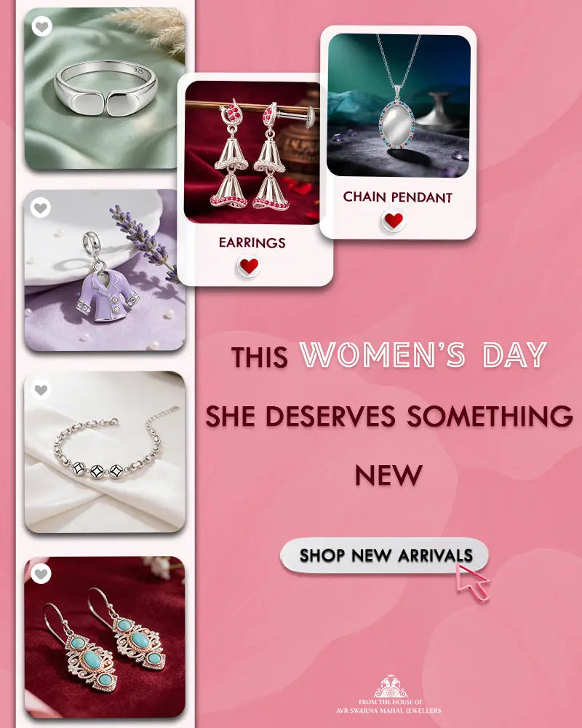This screenshot has width=582, height=728.
Task: Tap the heart icon on lavender jacket charm
Action: tap(41, 207)
